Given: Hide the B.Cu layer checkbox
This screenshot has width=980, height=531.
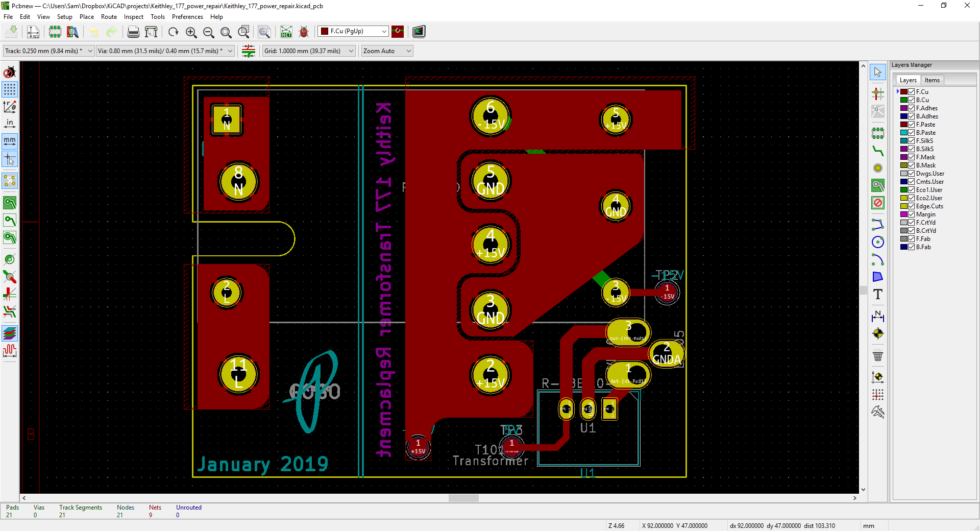Looking at the screenshot, I should [911, 100].
